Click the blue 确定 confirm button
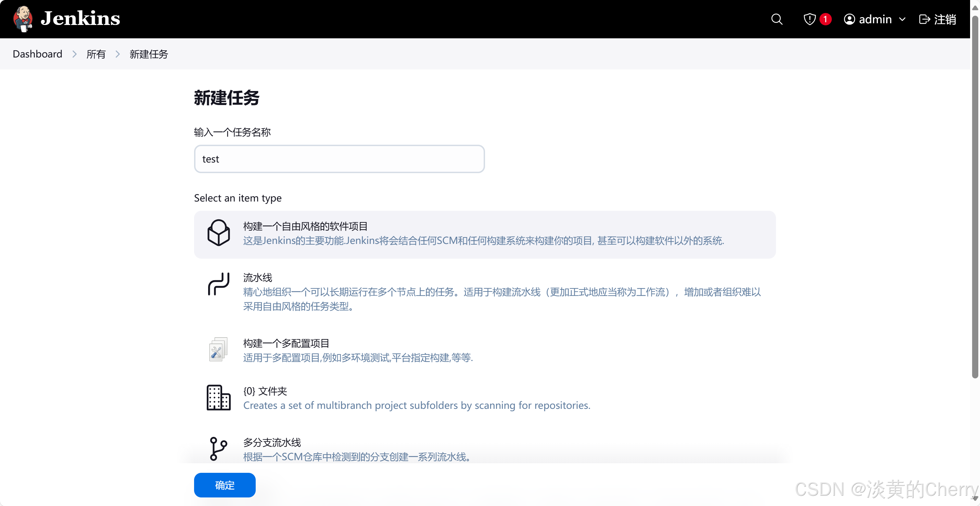Screen dimensions: 980x506 coord(225,485)
